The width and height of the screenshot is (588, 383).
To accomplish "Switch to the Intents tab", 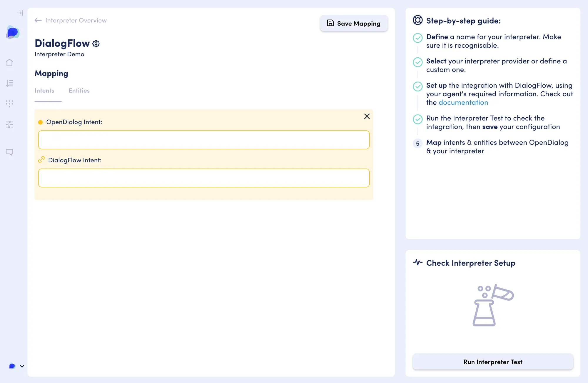I will pyautogui.click(x=44, y=91).
